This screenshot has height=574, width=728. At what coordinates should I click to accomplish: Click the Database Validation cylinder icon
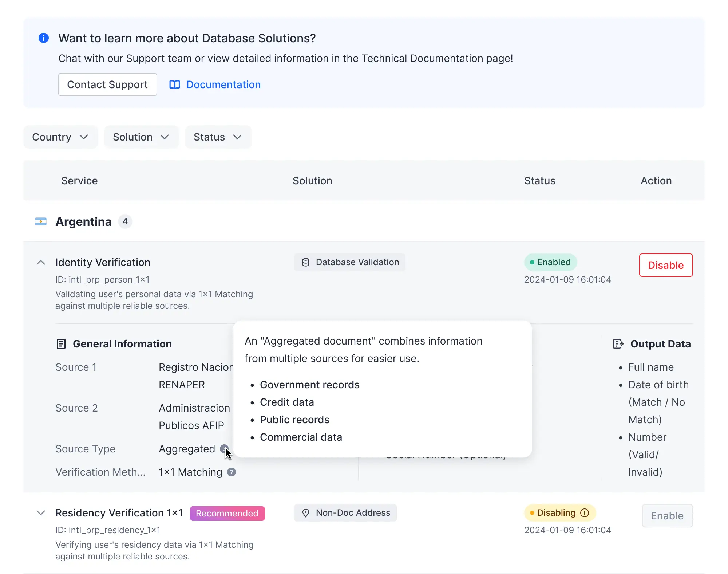click(x=306, y=262)
